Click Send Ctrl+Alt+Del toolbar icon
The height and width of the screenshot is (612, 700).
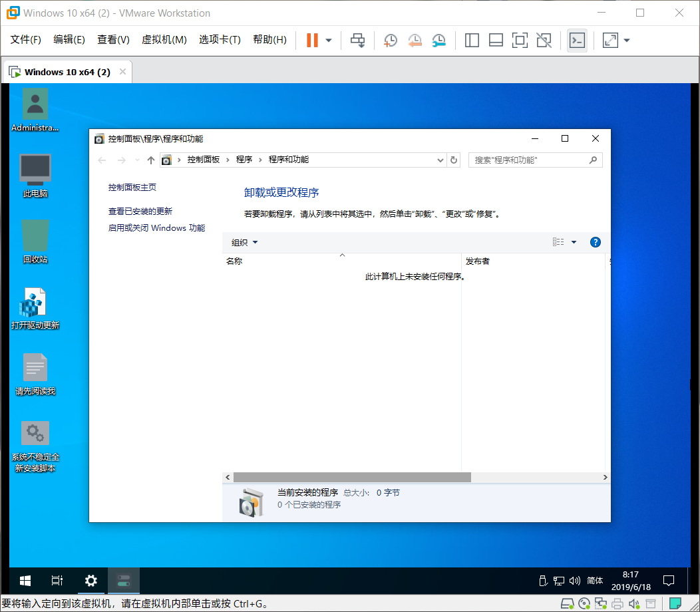coord(357,40)
